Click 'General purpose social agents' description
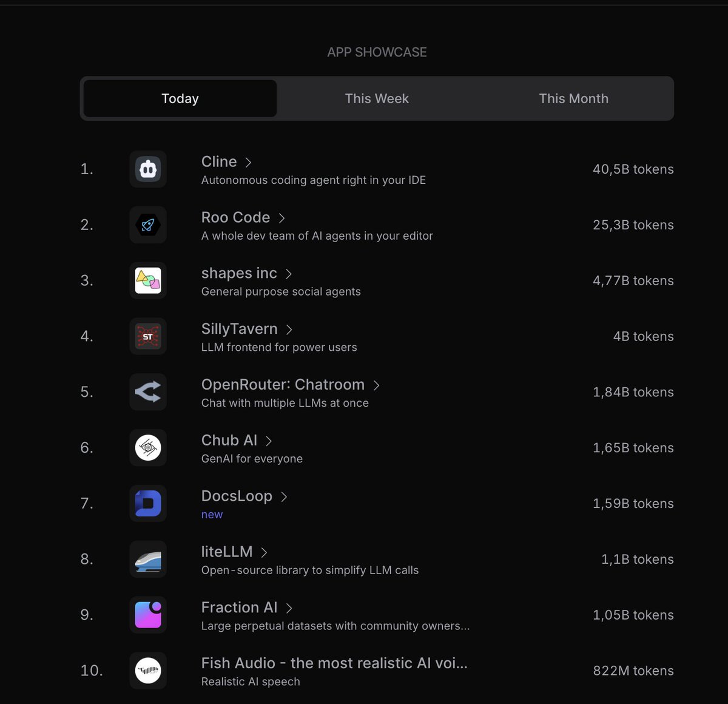This screenshot has height=704, width=728. 281,292
